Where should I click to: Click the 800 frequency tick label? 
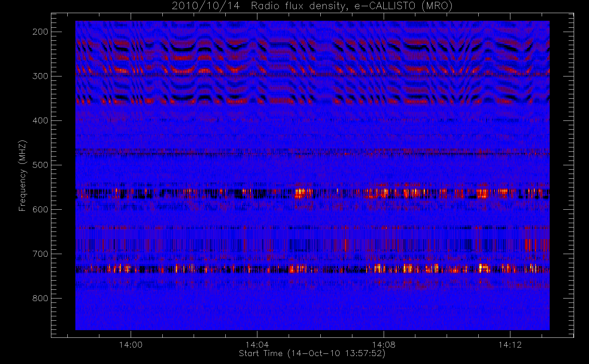click(40, 298)
